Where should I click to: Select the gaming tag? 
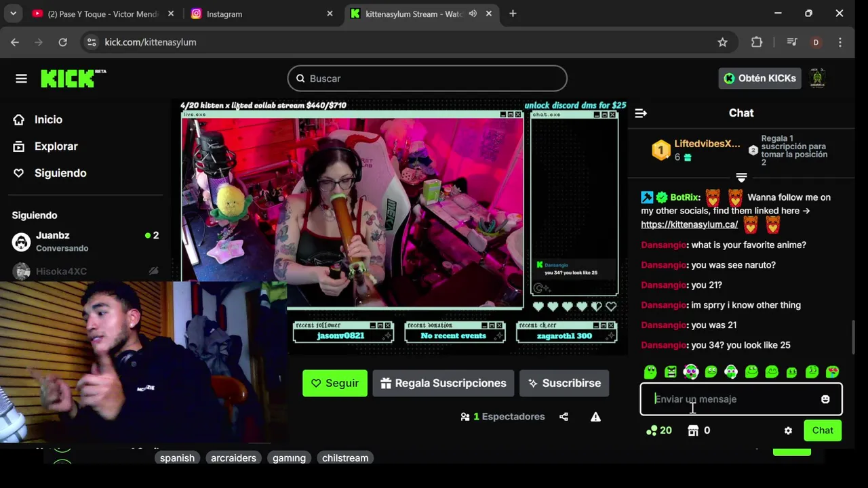(x=289, y=458)
